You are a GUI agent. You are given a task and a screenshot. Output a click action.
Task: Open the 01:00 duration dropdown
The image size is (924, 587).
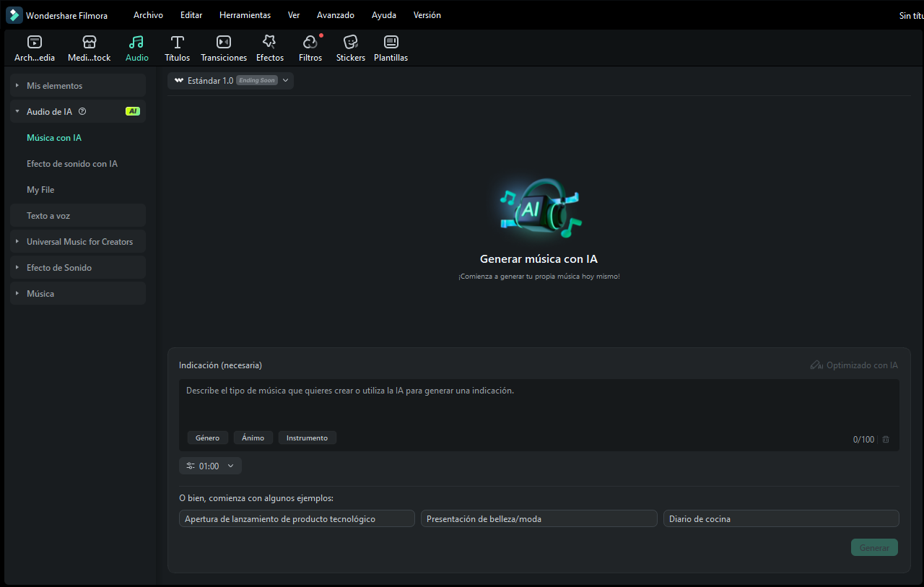(x=210, y=466)
